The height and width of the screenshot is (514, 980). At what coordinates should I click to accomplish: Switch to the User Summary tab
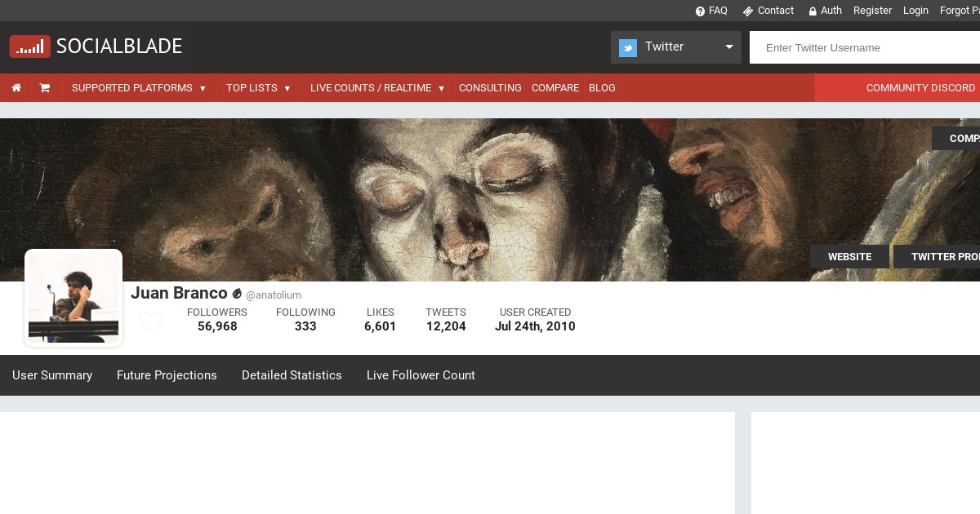(52, 375)
